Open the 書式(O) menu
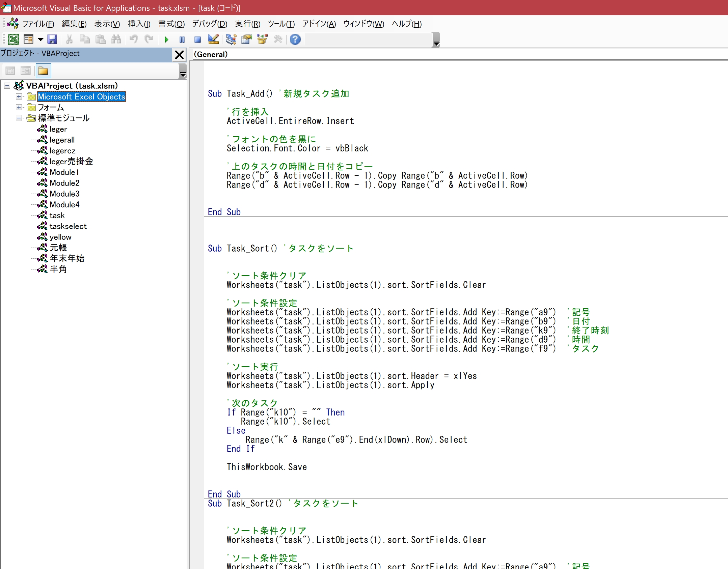The image size is (728, 569). 171,24
